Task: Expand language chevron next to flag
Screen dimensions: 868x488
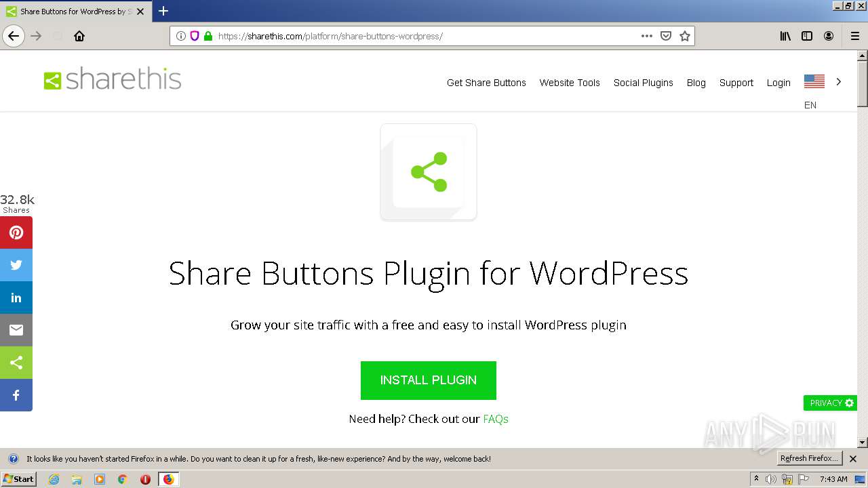Action: (839, 81)
